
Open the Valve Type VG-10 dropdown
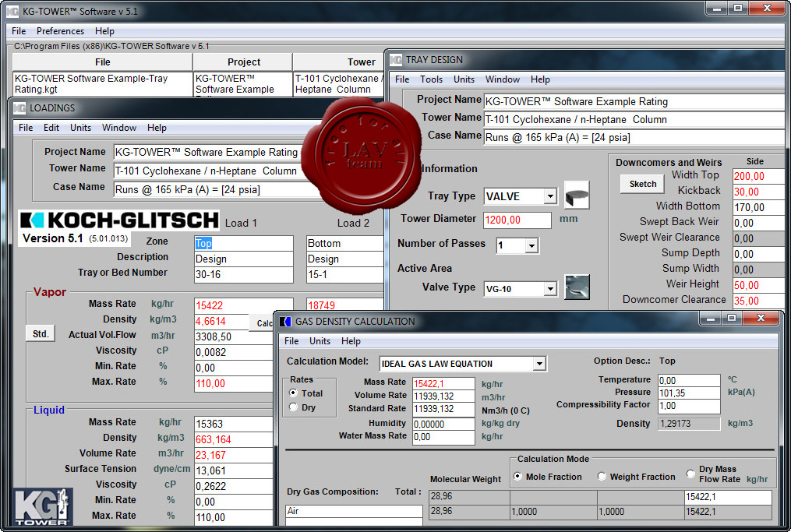click(x=550, y=288)
